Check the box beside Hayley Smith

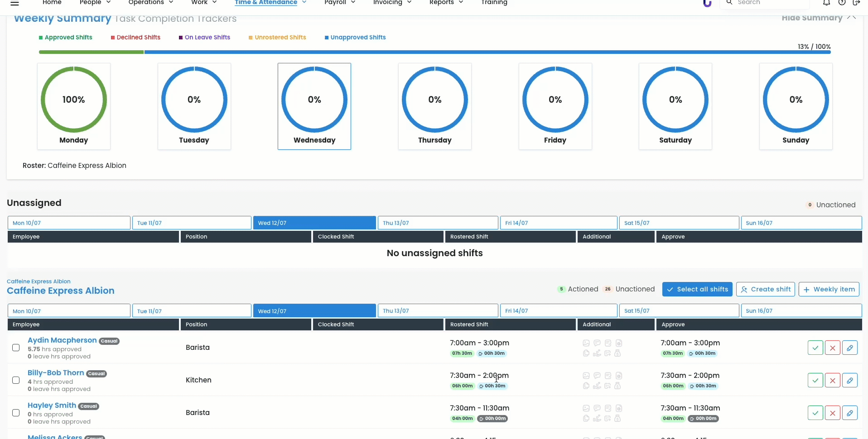tap(16, 413)
